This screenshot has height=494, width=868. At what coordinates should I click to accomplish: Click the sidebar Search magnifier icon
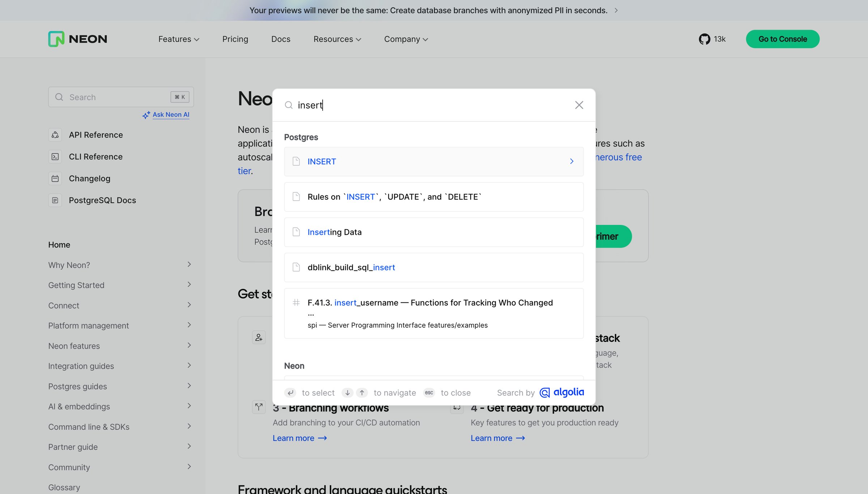tap(59, 97)
